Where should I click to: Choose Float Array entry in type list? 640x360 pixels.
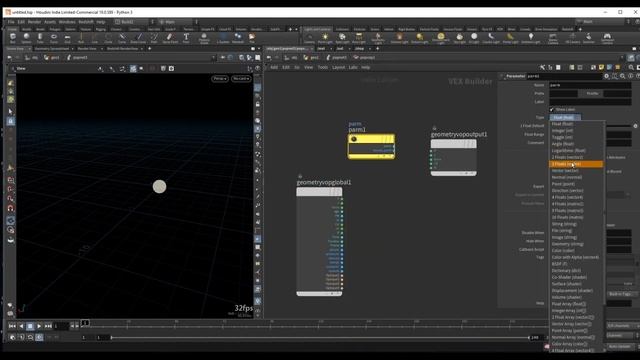pos(576,304)
